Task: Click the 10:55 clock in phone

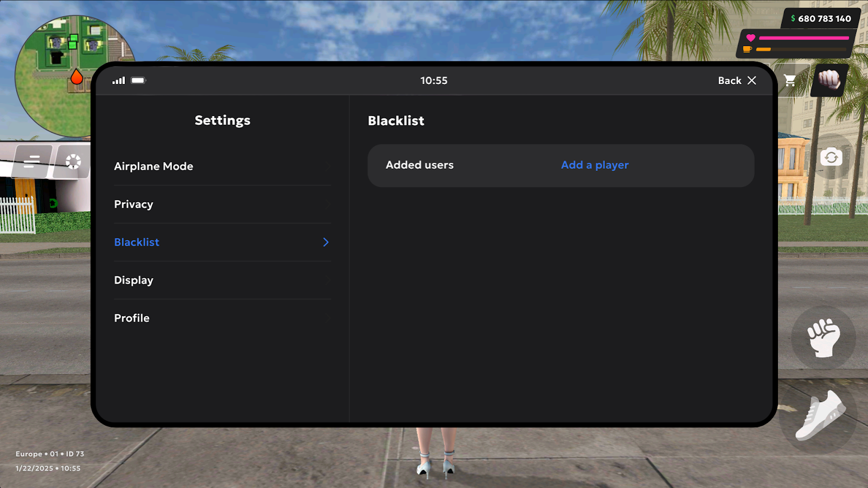Action: [434, 80]
